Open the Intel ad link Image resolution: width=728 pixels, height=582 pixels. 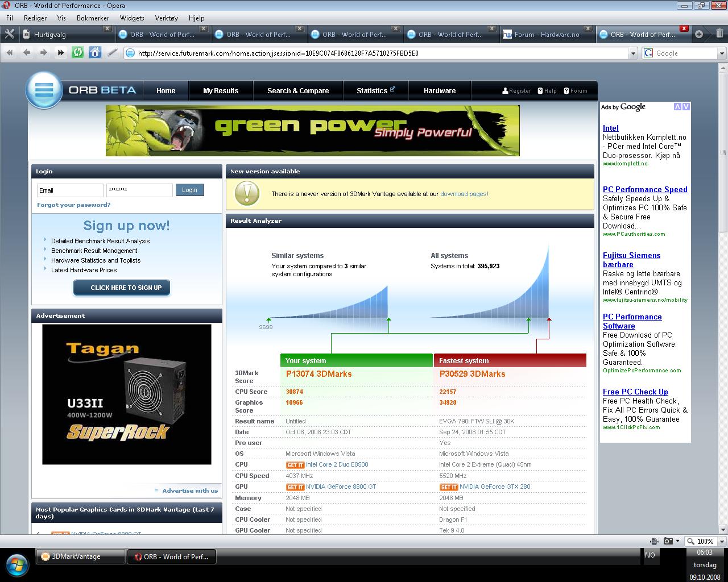coord(610,128)
